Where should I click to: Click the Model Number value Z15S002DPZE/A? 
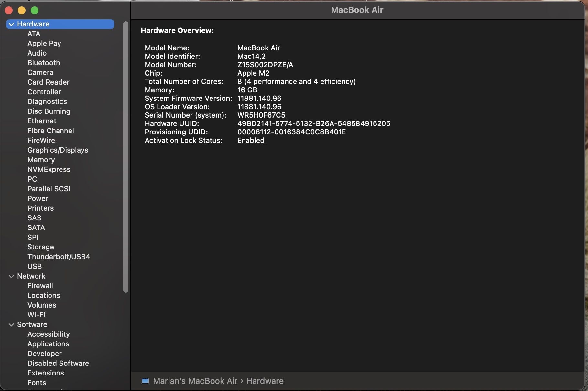(265, 65)
